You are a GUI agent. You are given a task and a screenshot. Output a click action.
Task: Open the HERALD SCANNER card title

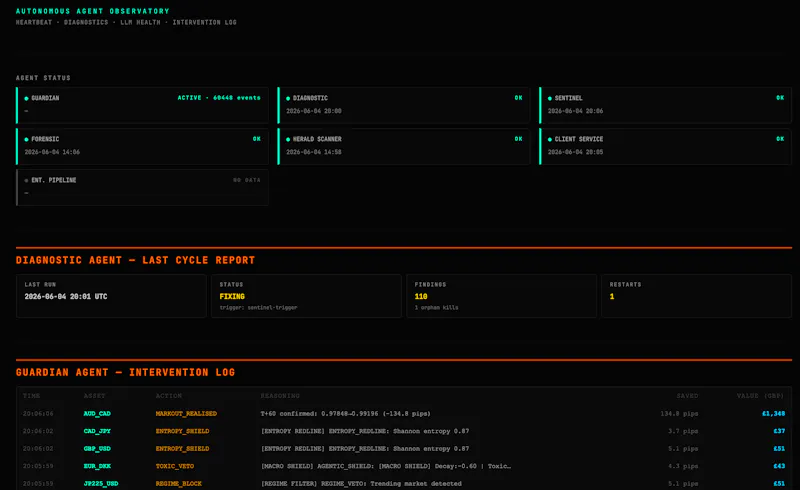pos(317,139)
